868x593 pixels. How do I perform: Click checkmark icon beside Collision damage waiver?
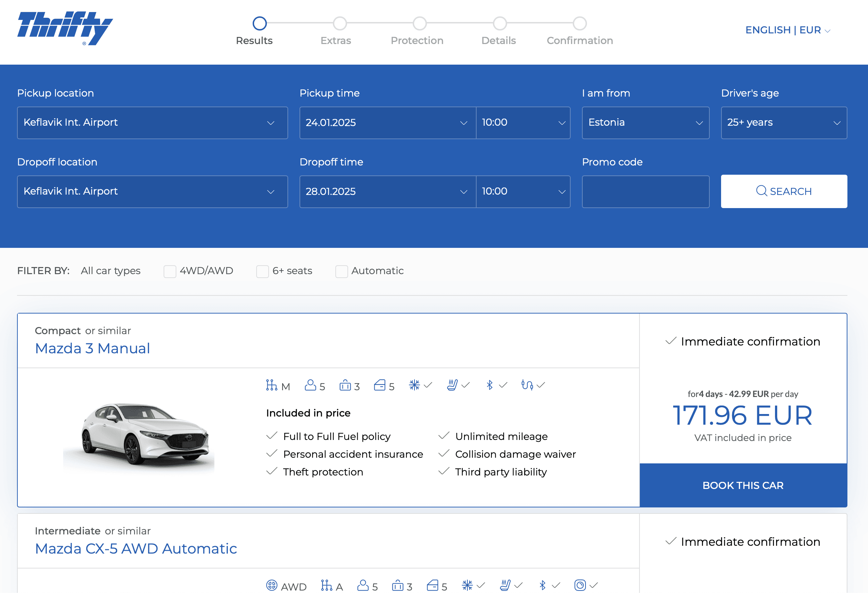pos(444,453)
